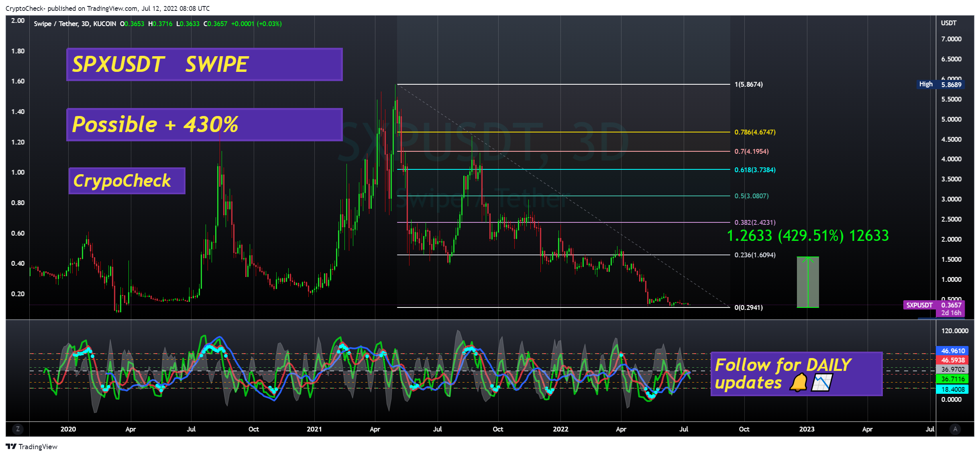Click the 0.382(2.4231) Fibonacci level label
Viewport: 980px width, 456px height.
click(x=755, y=222)
